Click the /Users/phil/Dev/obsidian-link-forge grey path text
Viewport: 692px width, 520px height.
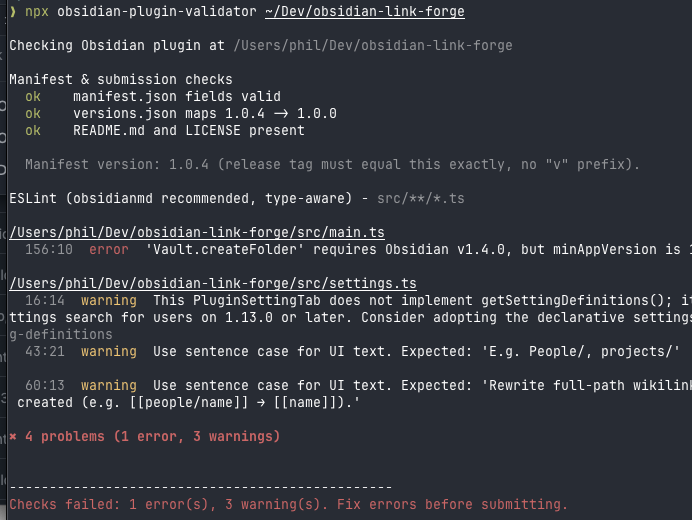[373, 45]
